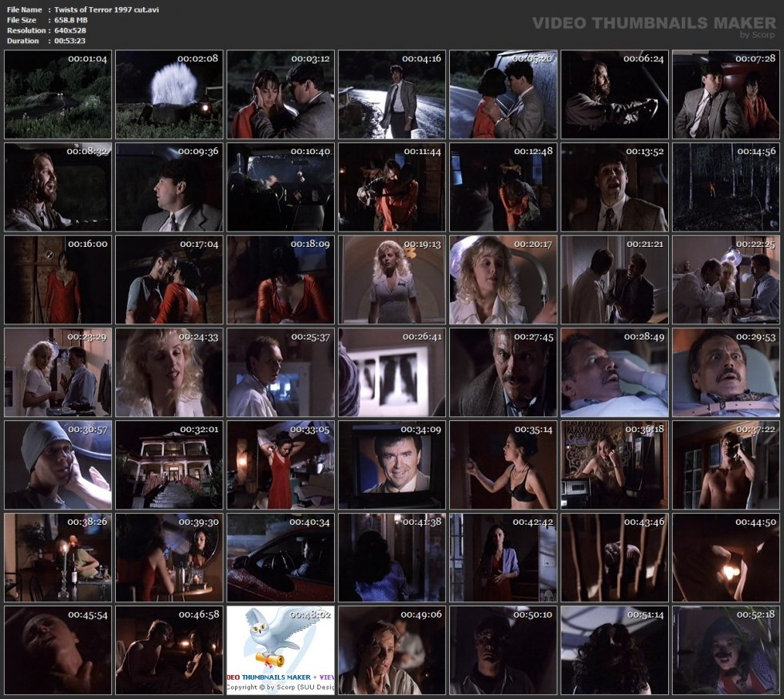The image size is (784, 699).
Task: Open the man on road thumbnail 00:04:16
Action: (392, 94)
